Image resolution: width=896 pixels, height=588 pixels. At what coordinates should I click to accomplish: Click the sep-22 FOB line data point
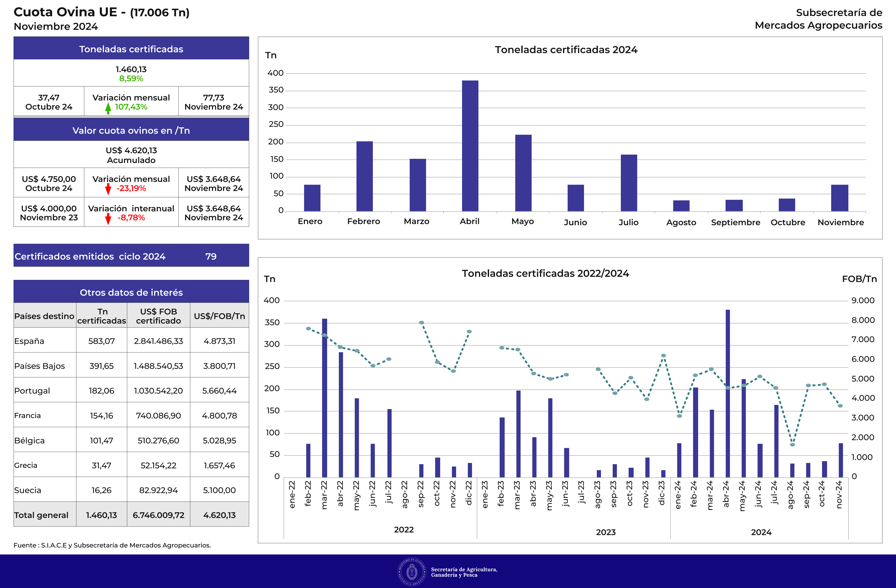422,323
